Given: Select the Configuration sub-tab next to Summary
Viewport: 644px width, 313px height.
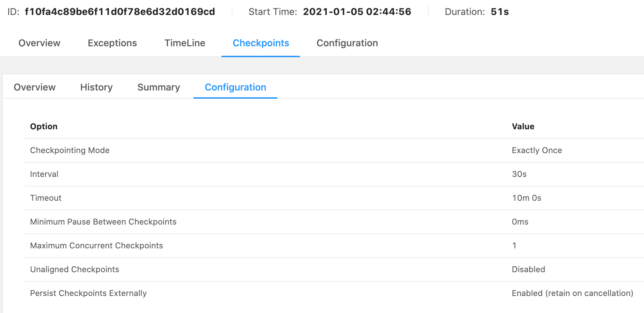Looking at the screenshot, I should pos(235,87).
